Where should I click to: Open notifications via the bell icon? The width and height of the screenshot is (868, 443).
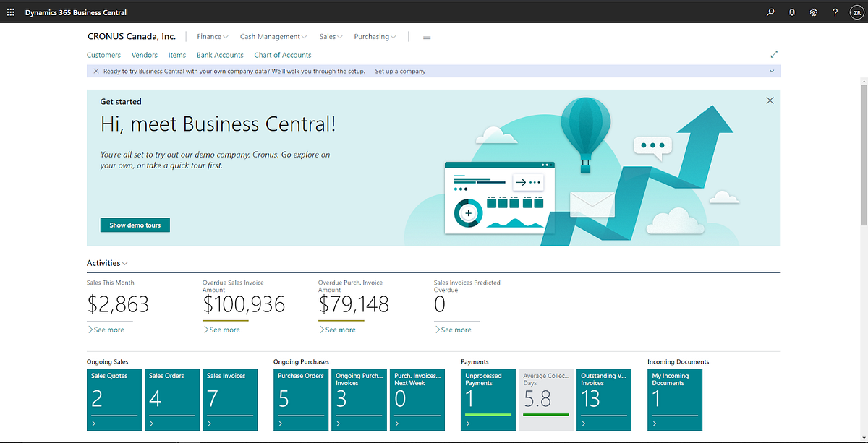[791, 12]
